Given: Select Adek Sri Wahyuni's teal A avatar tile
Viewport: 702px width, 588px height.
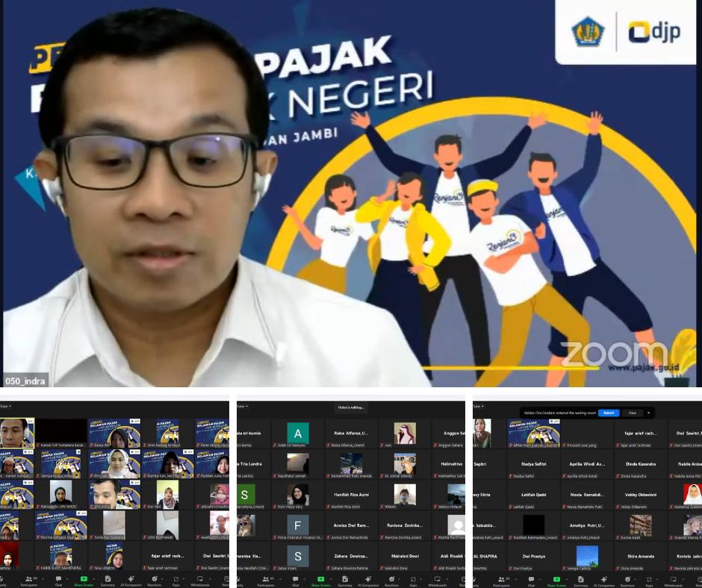Looking at the screenshot, I should pyautogui.click(x=298, y=434).
